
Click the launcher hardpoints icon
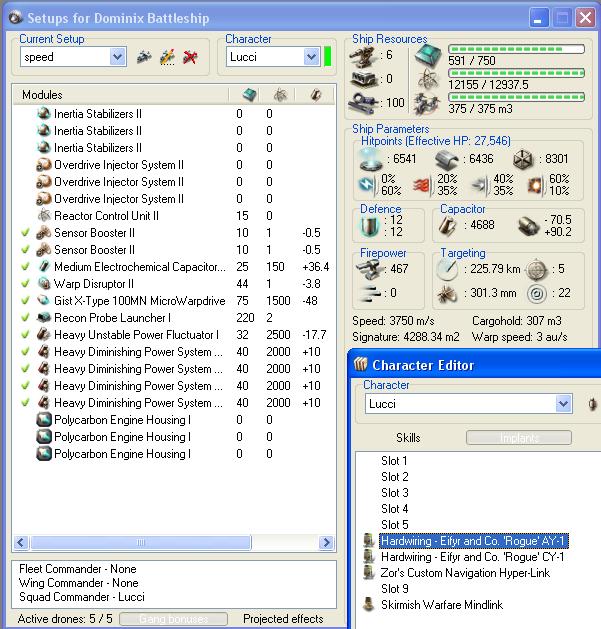coord(363,79)
